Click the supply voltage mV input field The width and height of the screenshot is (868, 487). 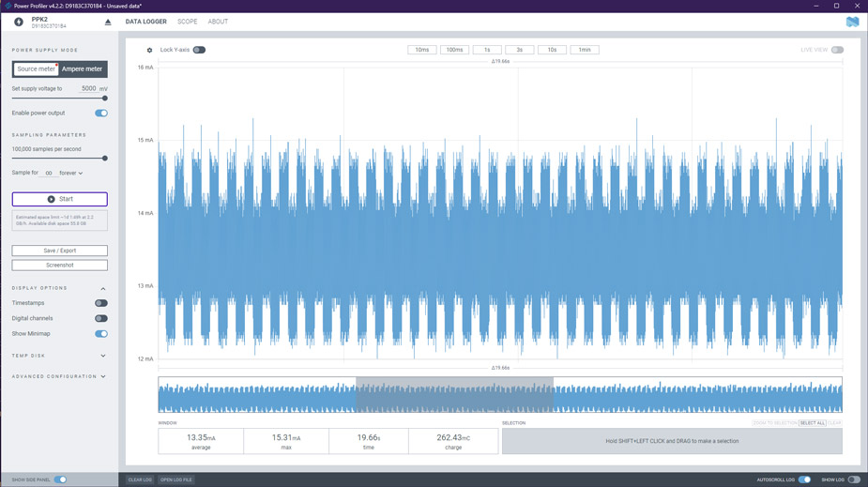[87, 88]
